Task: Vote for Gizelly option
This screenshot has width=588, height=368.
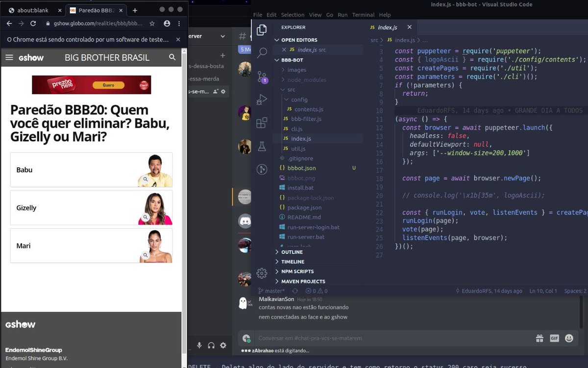Action: coord(91,208)
